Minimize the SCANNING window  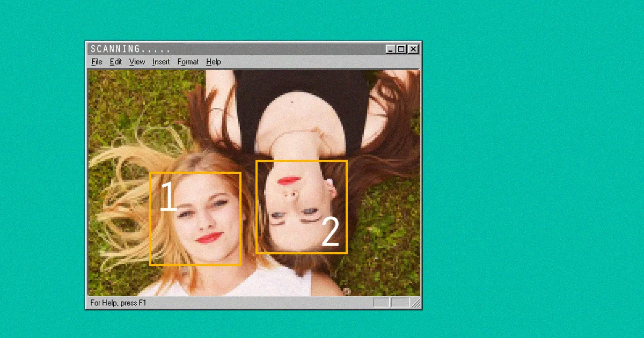coord(391,49)
